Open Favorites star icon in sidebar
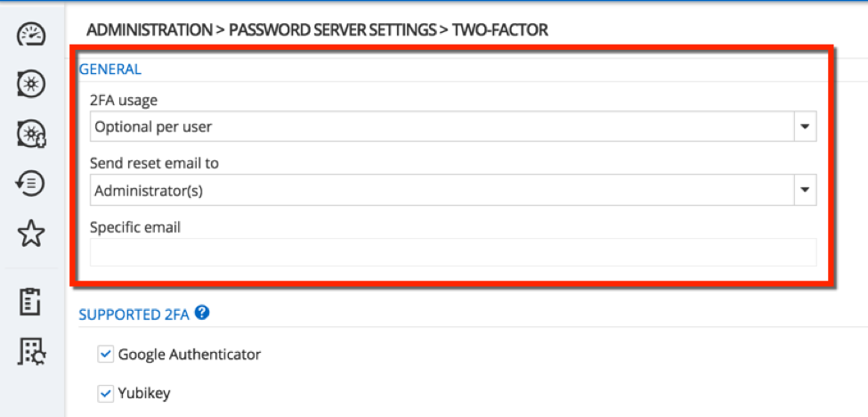 [31, 234]
